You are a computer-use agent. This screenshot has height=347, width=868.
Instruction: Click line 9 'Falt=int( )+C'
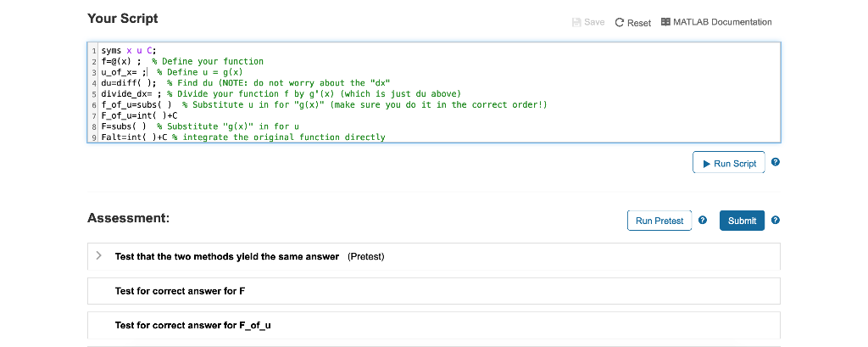pos(134,137)
